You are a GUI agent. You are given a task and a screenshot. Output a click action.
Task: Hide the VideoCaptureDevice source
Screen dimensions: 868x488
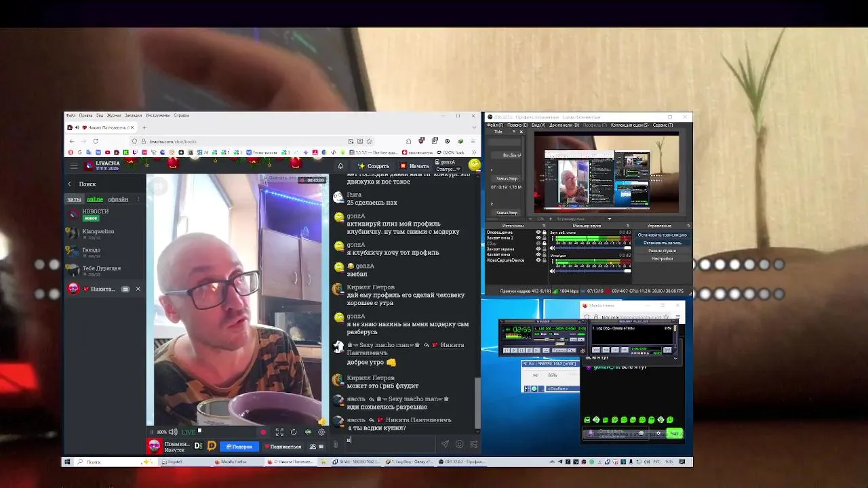coord(538,260)
